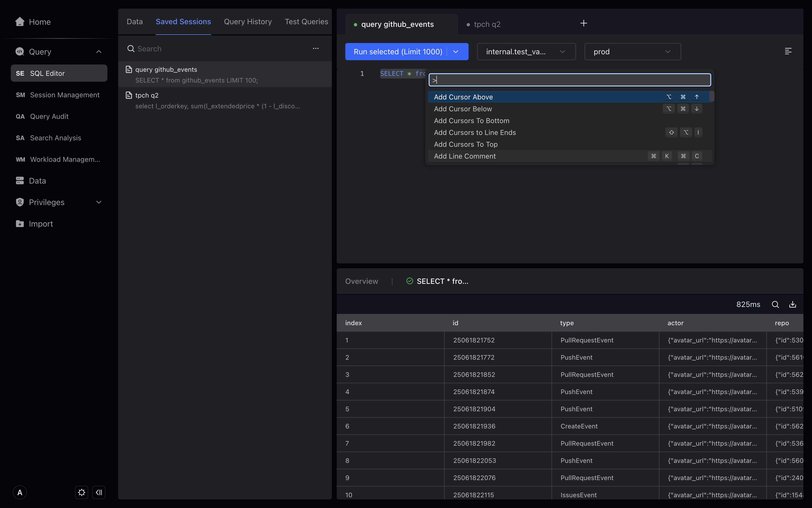Click Run selected (Limit 1000) button

(398, 52)
